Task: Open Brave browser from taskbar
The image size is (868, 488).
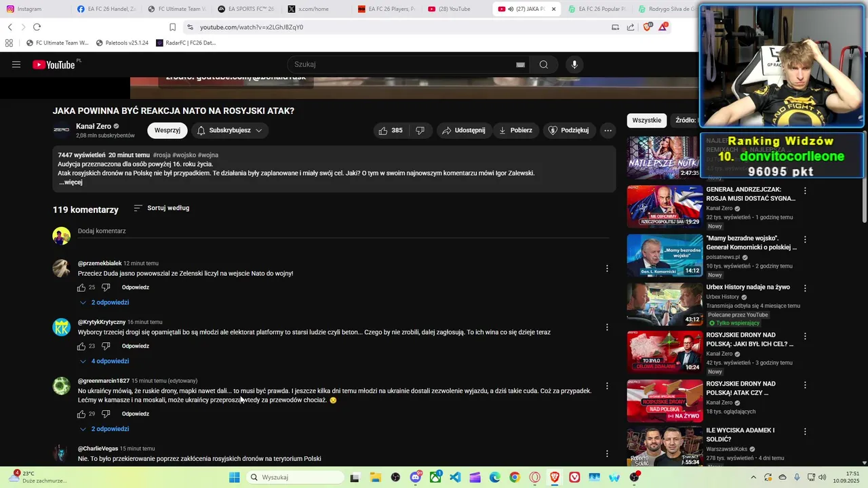Action: 555,477
